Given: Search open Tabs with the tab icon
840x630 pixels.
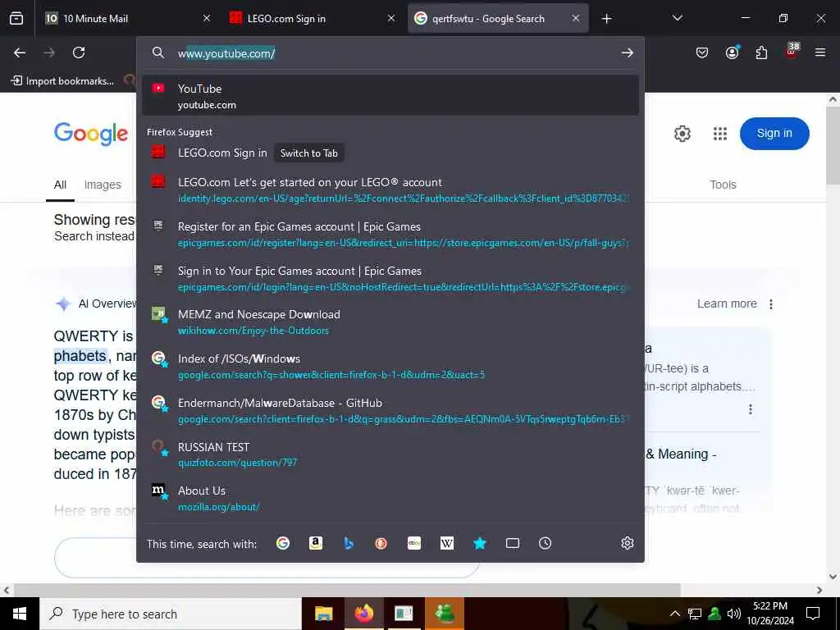Looking at the screenshot, I should click(x=512, y=543).
